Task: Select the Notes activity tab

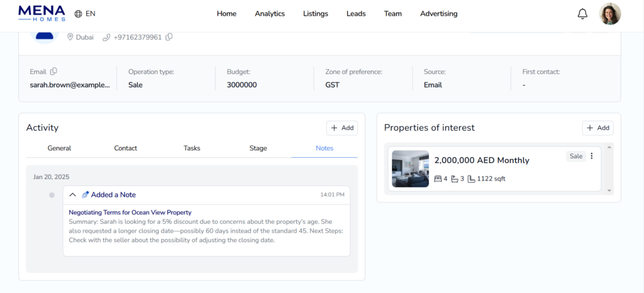Action: [x=325, y=148]
